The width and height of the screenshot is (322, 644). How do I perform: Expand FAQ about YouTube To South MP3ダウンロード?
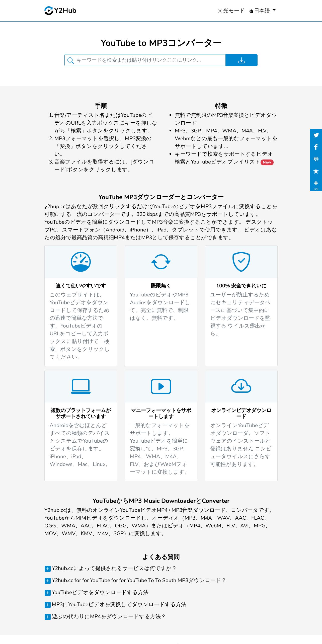click(x=135, y=580)
